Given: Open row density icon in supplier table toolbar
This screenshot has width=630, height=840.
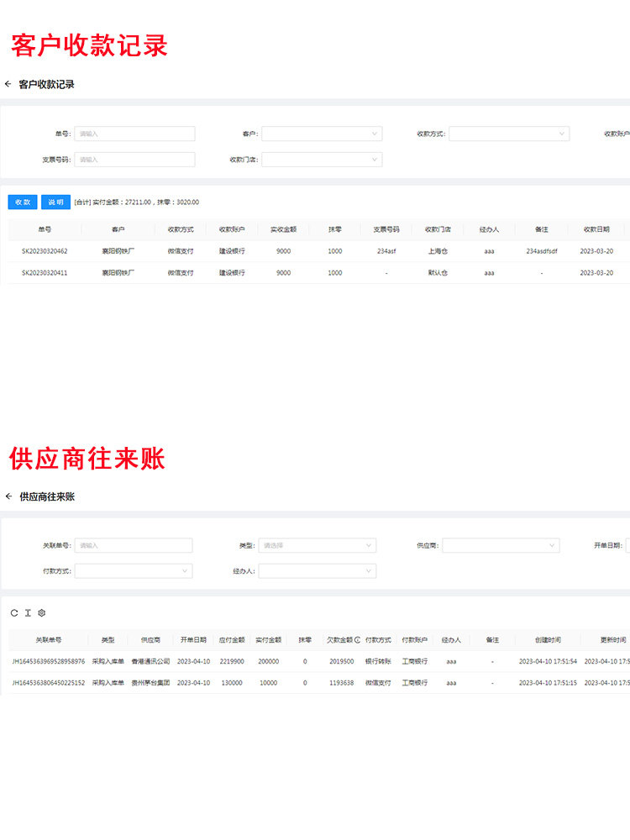Looking at the screenshot, I should pos(28,613).
